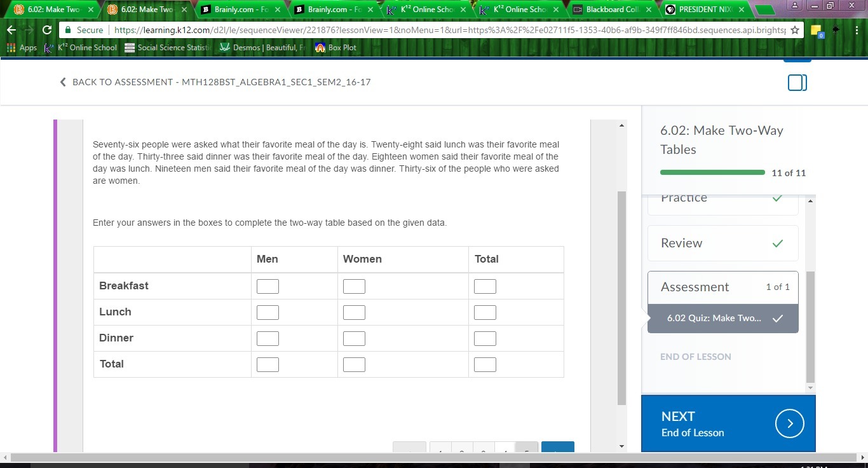Screen dimensions: 868x468
Task: Click the 'END OF LESSON' label
Action: (696, 357)
